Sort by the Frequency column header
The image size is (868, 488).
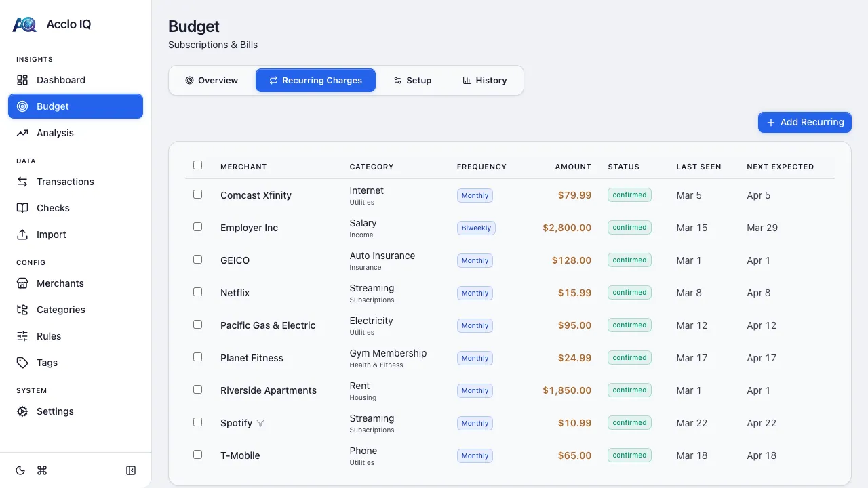pos(481,167)
